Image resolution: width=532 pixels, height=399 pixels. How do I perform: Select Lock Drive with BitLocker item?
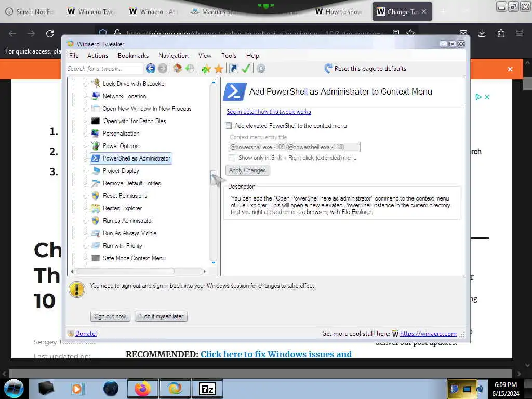coord(135,84)
